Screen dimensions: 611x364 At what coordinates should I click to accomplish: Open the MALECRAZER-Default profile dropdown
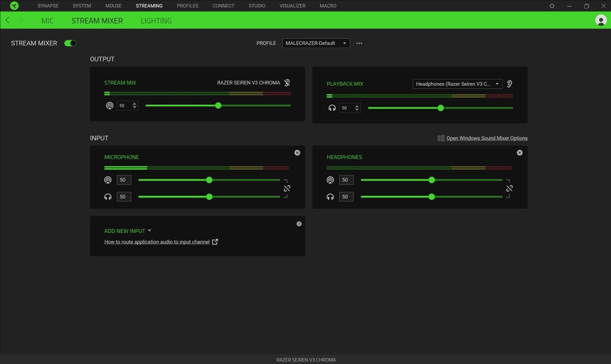pyautogui.click(x=316, y=43)
